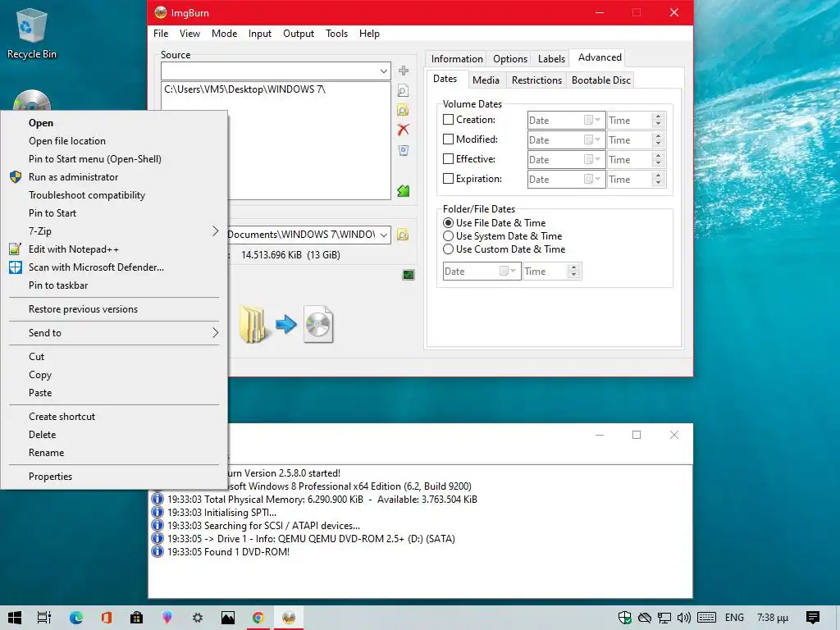Select Open file location
Viewport: 840px width, 630px height.
point(113,141)
